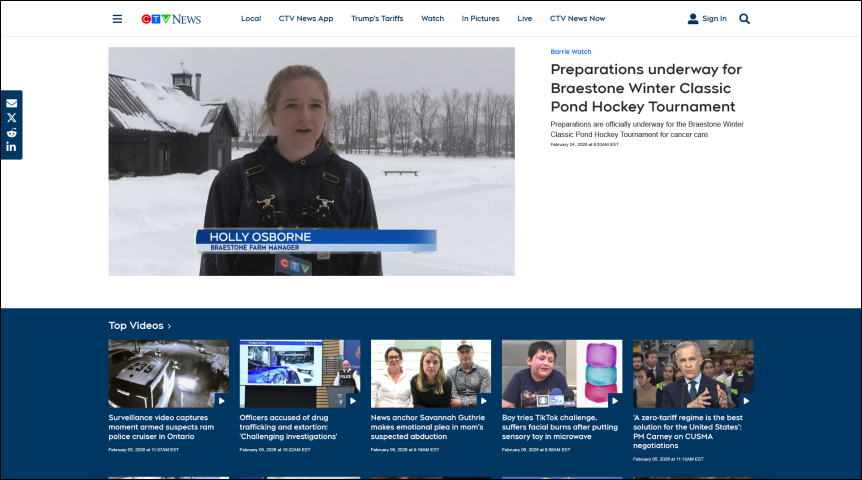Play the Savannah Guthrie video thumbnail
Viewport: 862px width, 480px height.
[x=430, y=373]
